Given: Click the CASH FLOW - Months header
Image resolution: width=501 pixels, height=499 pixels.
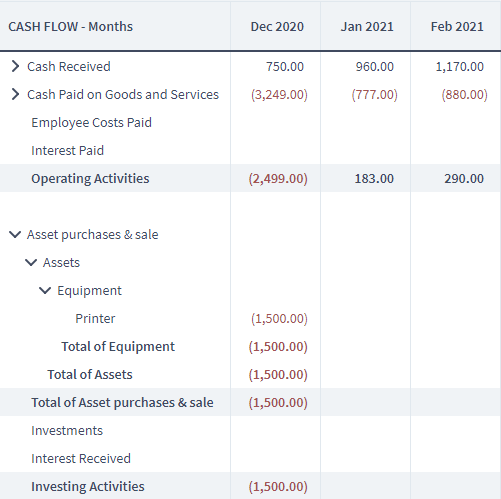Looking at the screenshot, I should tap(71, 27).
